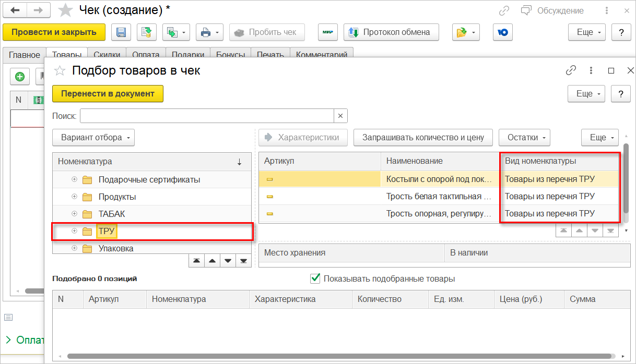Open print dropdown in Чек toolbar
Screen dimensions: 636x364
pos(209,32)
